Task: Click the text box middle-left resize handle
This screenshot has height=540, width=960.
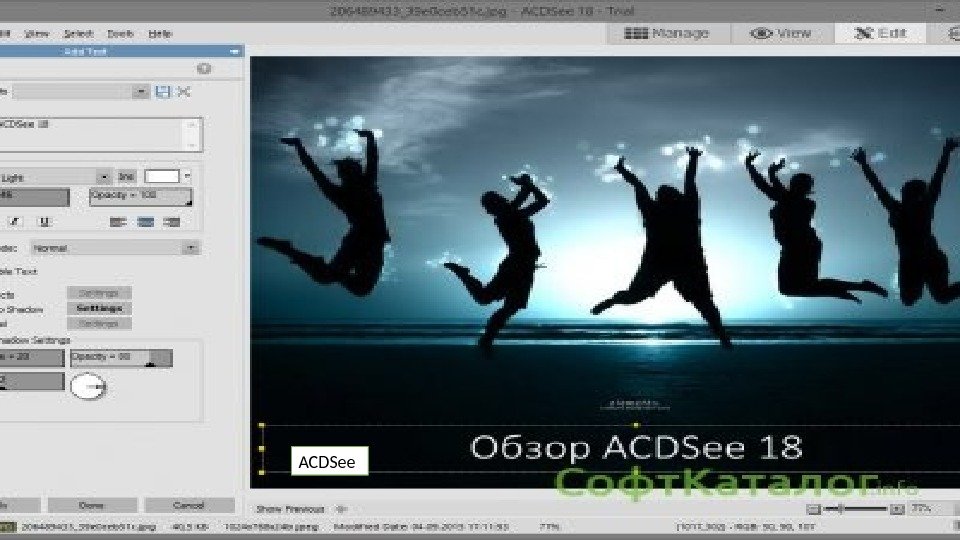Action: [x=262, y=448]
